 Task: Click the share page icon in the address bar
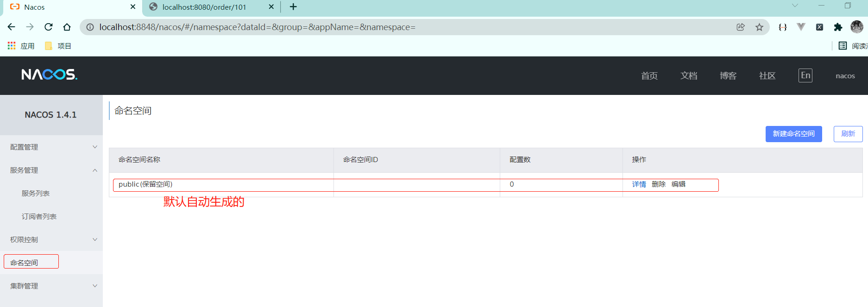pyautogui.click(x=741, y=27)
